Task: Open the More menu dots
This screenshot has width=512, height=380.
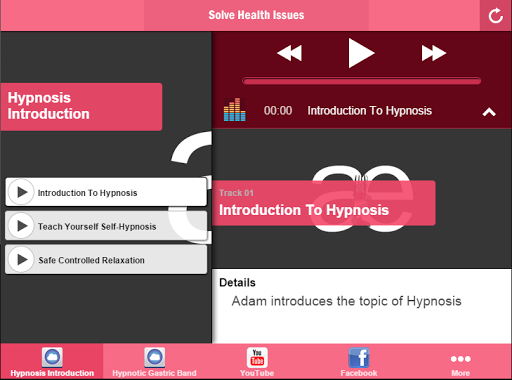Action: click(x=461, y=359)
